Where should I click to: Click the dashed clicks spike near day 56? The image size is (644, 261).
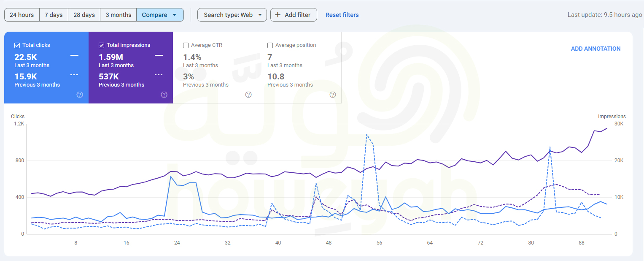point(367,135)
